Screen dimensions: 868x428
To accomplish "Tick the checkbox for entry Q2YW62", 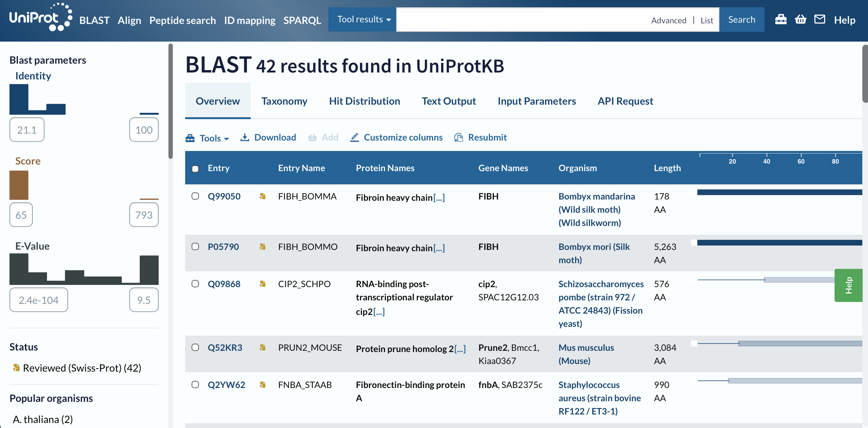I will click(x=195, y=384).
